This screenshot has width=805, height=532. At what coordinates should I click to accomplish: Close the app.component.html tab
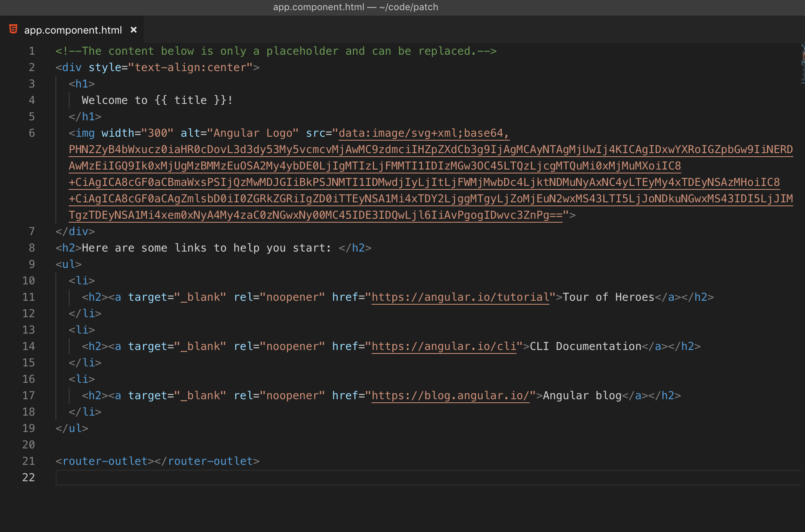(134, 30)
